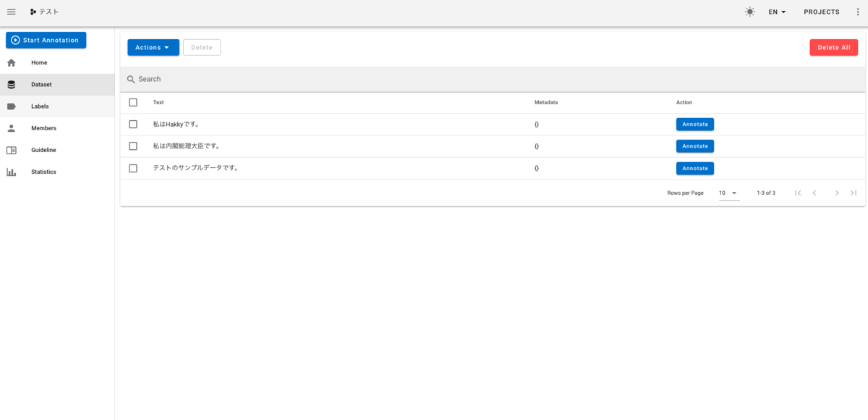The image size is (868, 420).
Task: Open Labels in the sidebar
Action: pyautogui.click(x=57, y=106)
